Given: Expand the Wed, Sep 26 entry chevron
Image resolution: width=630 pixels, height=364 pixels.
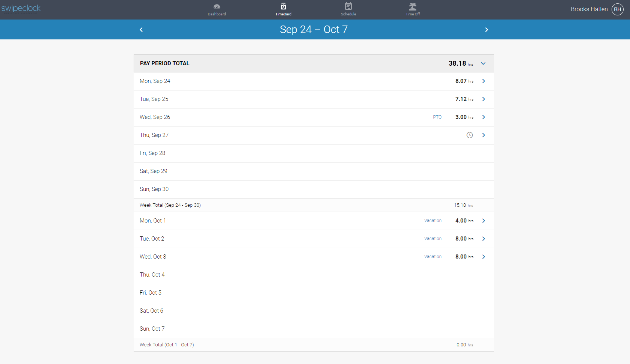Looking at the screenshot, I should tap(484, 117).
